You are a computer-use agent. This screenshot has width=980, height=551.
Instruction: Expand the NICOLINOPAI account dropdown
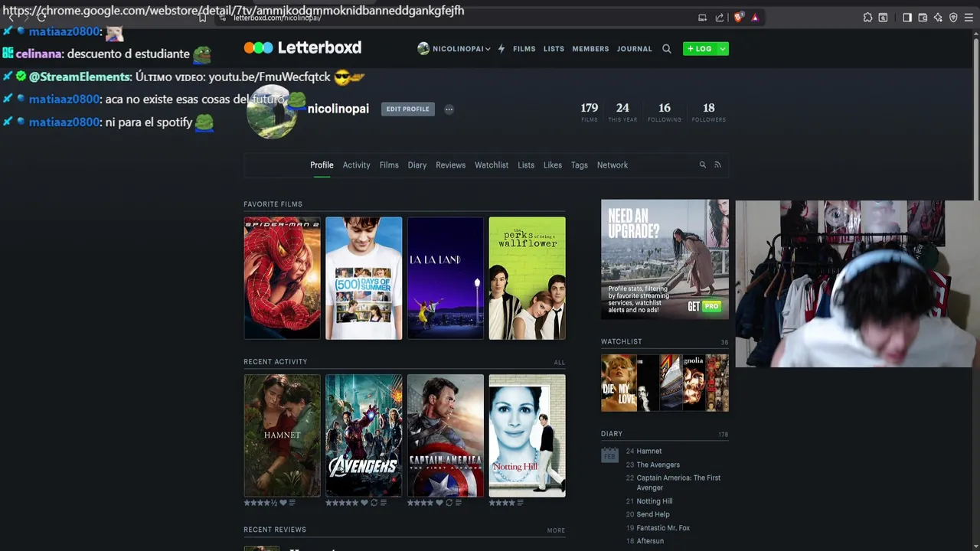[x=454, y=48]
